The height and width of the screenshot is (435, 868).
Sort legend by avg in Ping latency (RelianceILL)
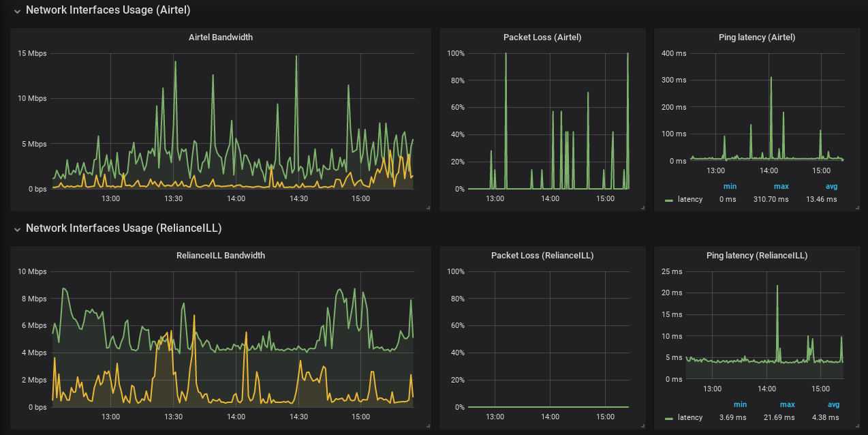833,404
